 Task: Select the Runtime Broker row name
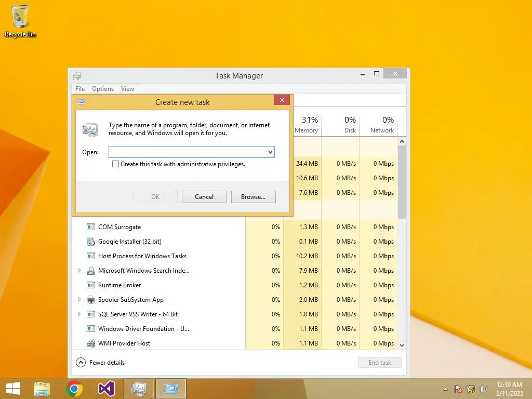119,285
